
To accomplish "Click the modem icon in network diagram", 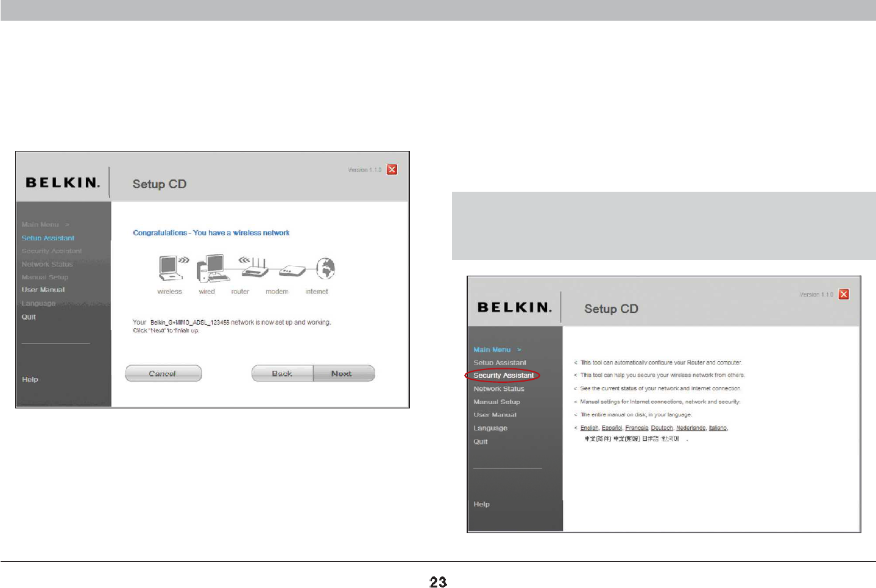I will tap(292, 270).
